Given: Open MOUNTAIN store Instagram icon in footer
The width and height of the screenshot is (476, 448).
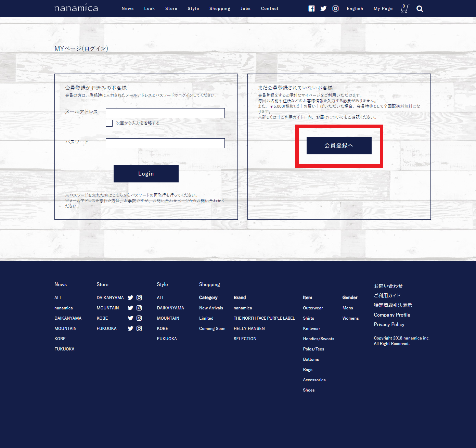Looking at the screenshot, I should (139, 308).
